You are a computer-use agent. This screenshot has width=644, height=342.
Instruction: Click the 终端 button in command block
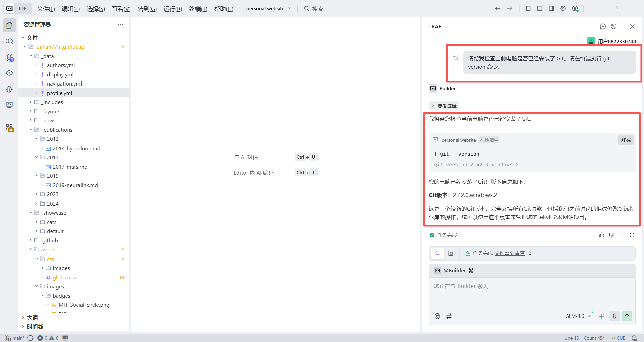pyautogui.click(x=626, y=140)
